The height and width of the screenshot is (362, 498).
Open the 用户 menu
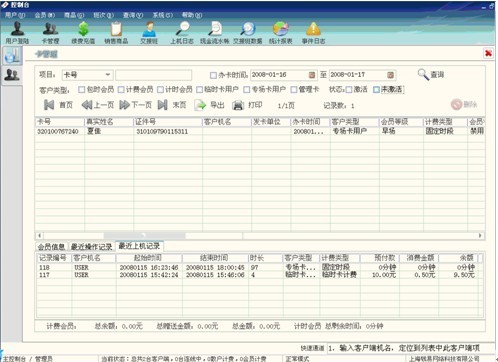tap(15, 15)
